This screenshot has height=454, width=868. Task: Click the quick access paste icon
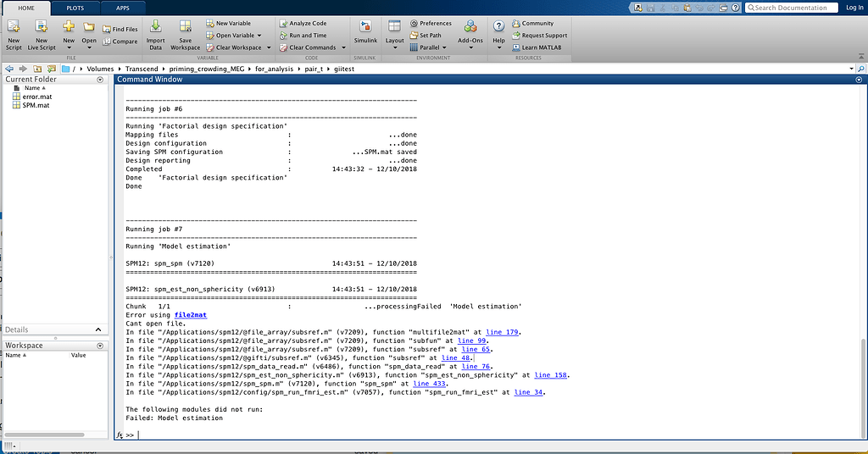(x=687, y=8)
